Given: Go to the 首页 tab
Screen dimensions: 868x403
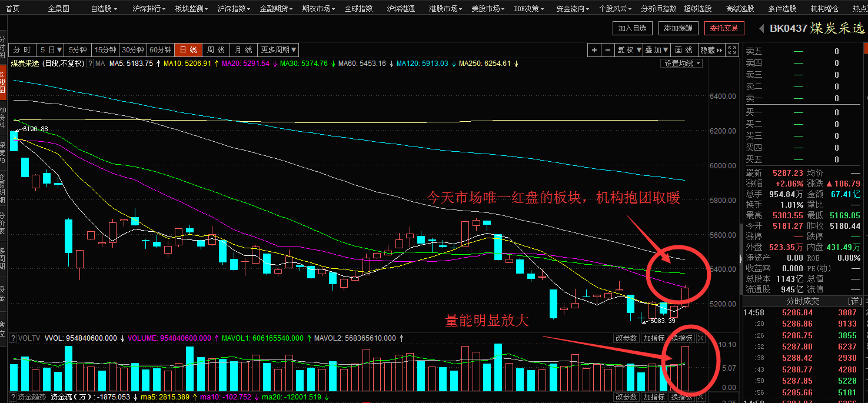Looking at the screenshot, I should [12, 9].
